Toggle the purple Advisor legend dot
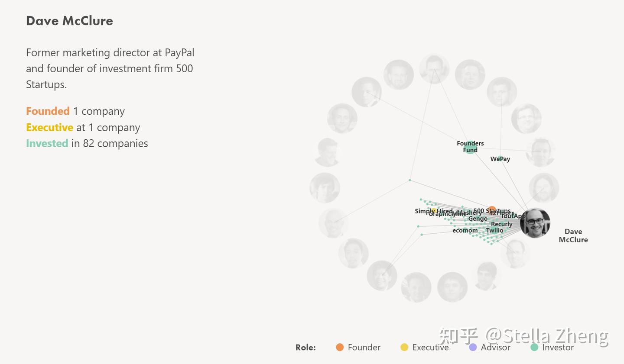Image resolution: width=624 pixels, height=364 pixels. pos(473,347)
